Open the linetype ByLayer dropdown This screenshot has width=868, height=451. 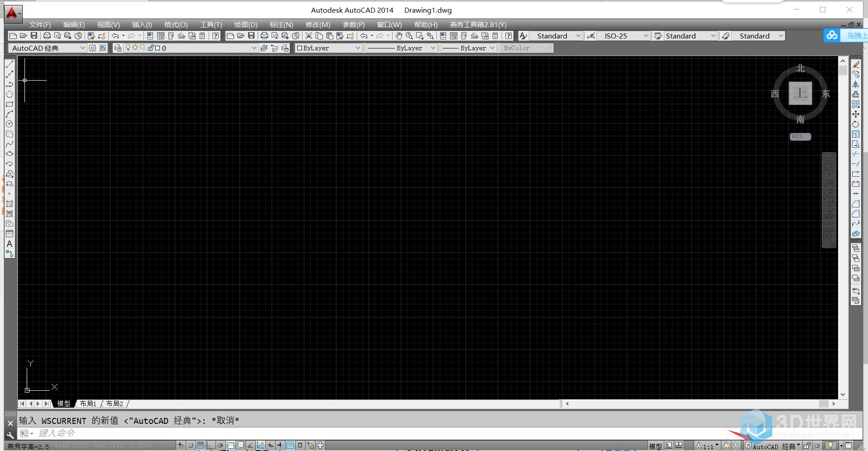tap(432, 48)
